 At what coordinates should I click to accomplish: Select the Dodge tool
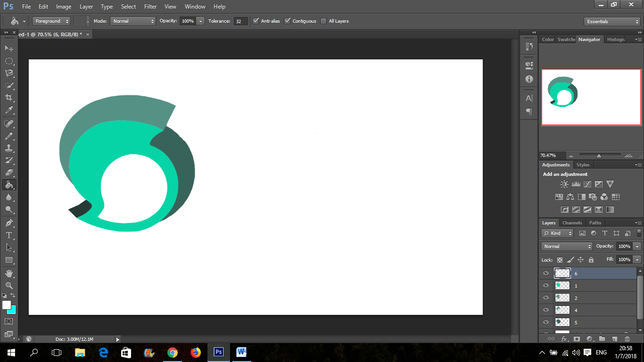click(x=9, y=209)
